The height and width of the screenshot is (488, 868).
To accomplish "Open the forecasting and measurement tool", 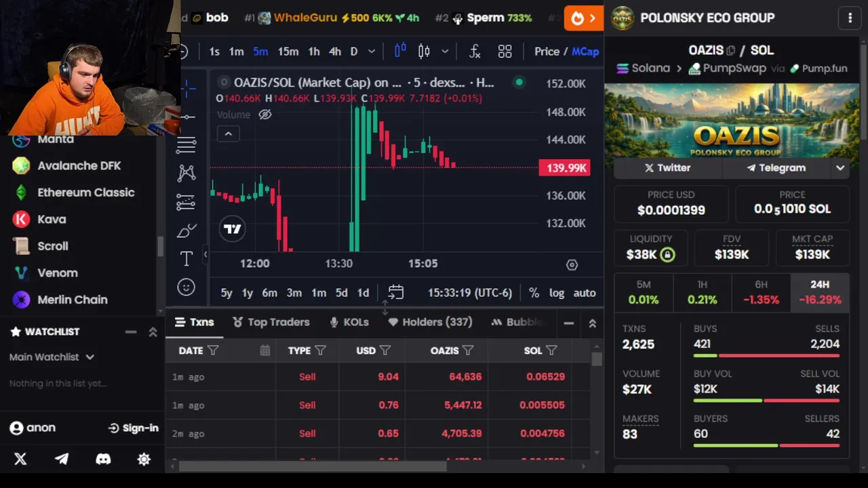I will point(186,202).
